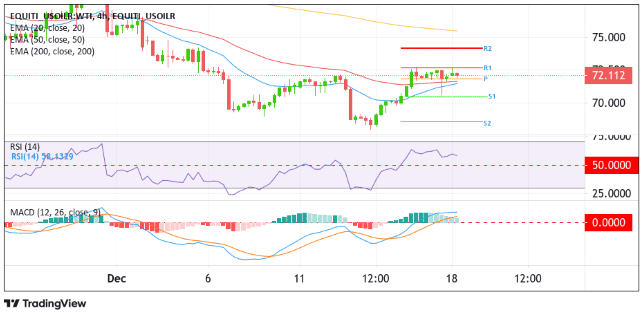Click the S1 support level label
This screenshot has width=644, height=316.
(x=492, y=96)
